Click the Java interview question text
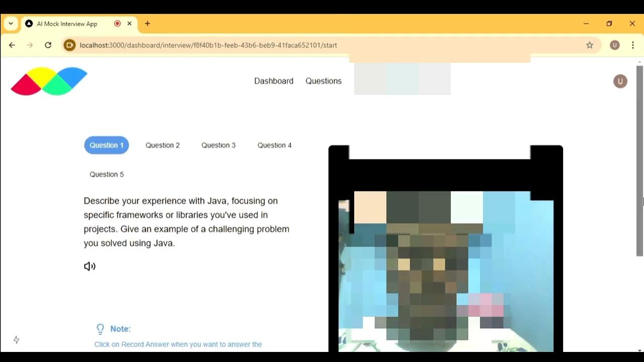 coord(187,222)
